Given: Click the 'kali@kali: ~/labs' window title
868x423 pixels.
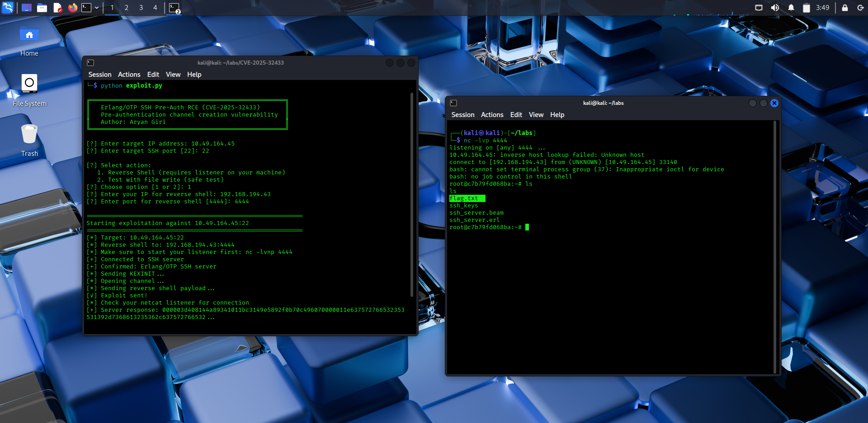Looking at the screenshot, I should coord(603,103).
